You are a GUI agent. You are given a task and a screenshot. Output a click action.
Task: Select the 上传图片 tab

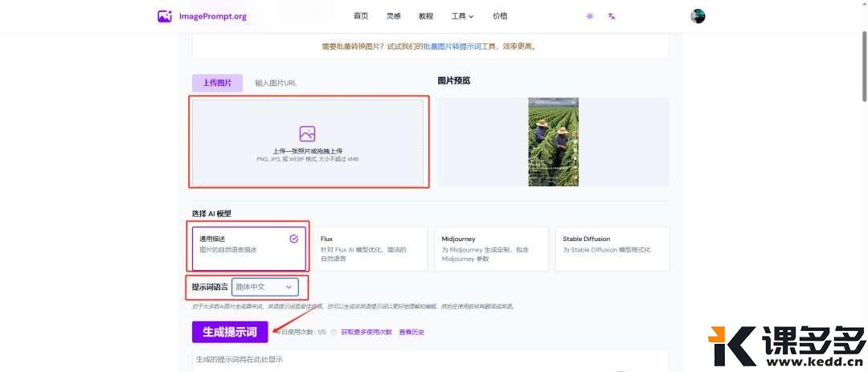217,83
